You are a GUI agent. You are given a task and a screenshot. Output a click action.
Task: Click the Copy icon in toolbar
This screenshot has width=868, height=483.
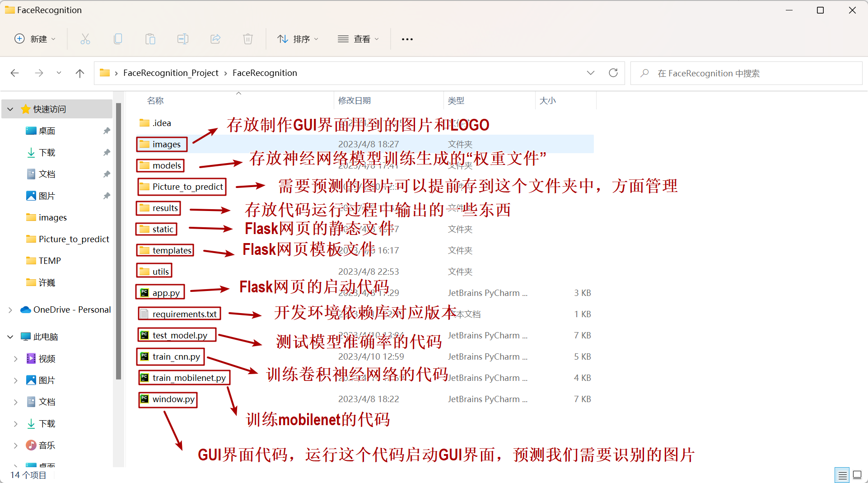pos(118,39)
